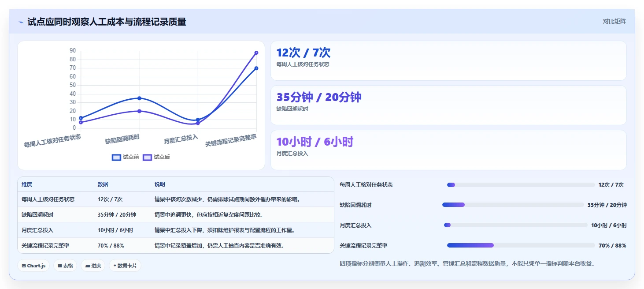Viewport: 644px width, 289px height.
Task: Click the 试点后 point at 20 for 缺陷回溯耗时
Action: coord(139,111)
